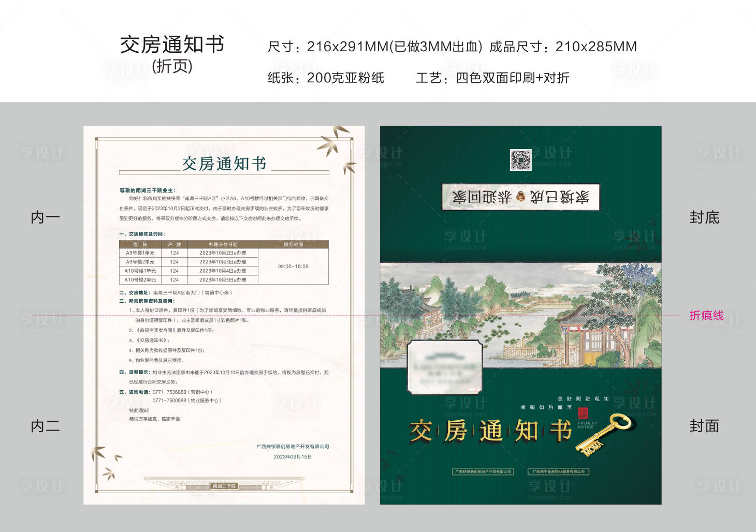This screenshot has height=532, width=756.
Task: Select the gold cover title 交房通知书
Action: (490, 431)
